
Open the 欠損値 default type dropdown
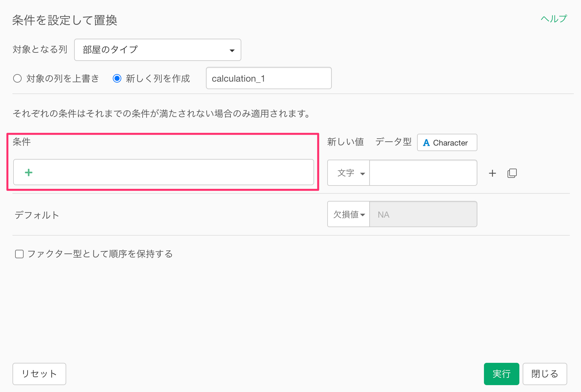[349, 214]
